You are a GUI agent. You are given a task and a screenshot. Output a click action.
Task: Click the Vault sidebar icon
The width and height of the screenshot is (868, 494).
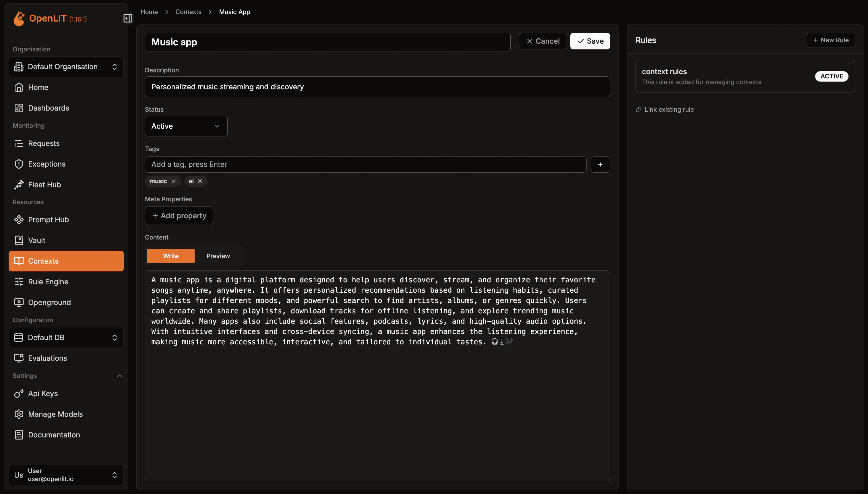pyautogui.click(x=19, y=240)
